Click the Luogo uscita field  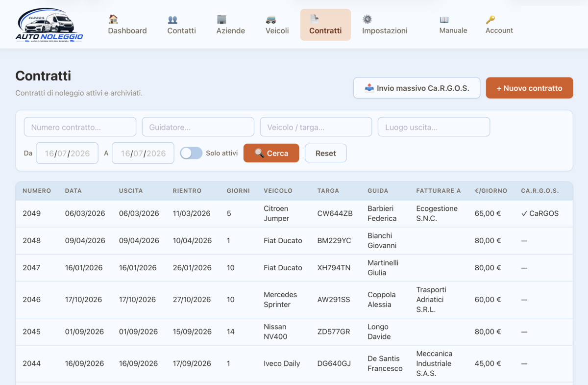coord(434,127)
